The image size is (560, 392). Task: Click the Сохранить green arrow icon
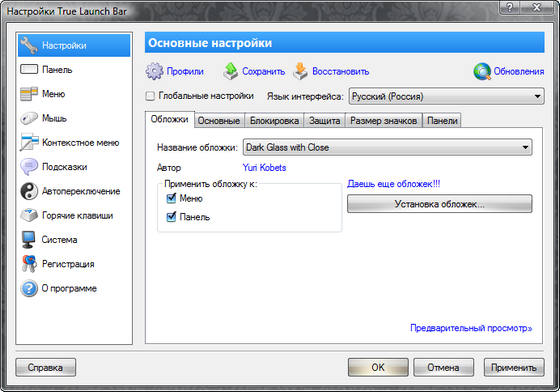point(231,71)
